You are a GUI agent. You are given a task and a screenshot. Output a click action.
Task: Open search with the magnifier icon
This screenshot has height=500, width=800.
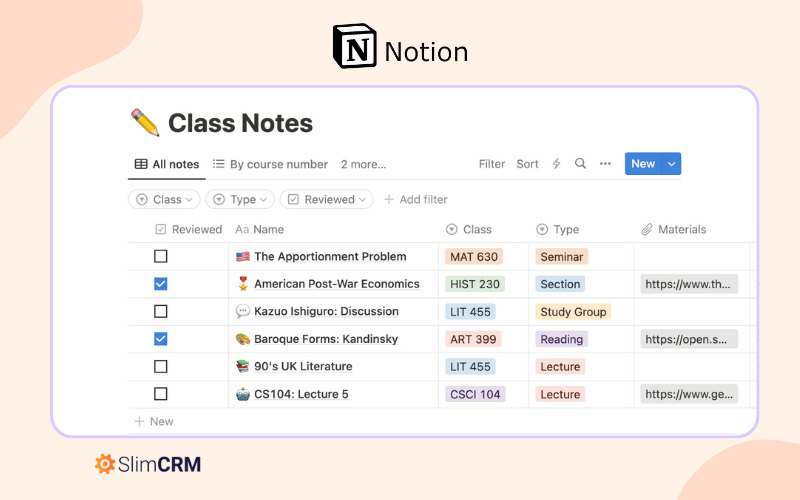[x=580, y=163]
